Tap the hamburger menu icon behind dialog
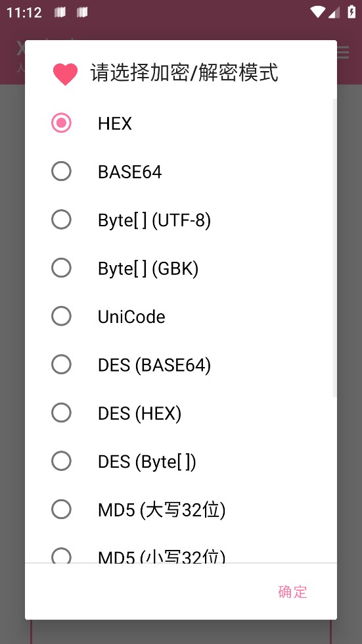 pyautogui.click(x=343, y=52)
